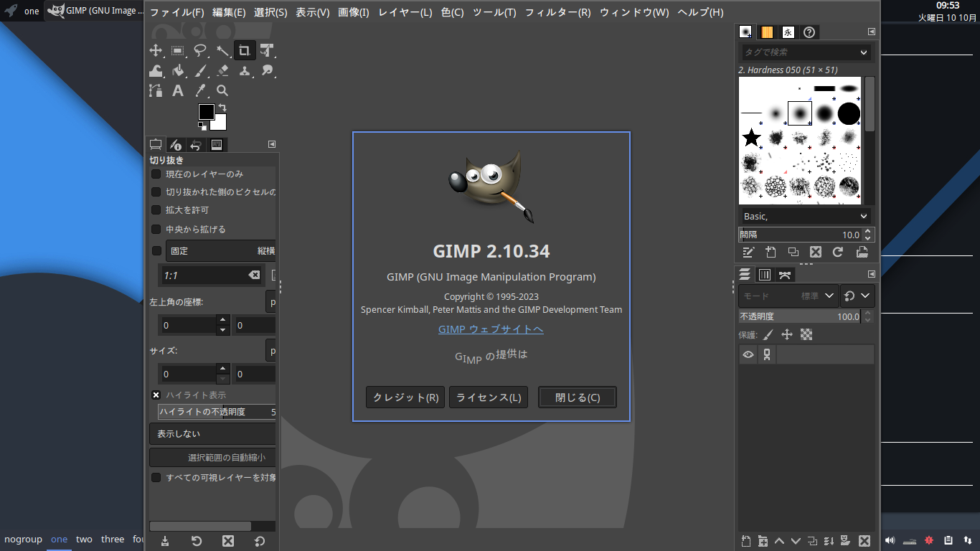Open the GIMP ウェブサイトへ link

(491, 329)
